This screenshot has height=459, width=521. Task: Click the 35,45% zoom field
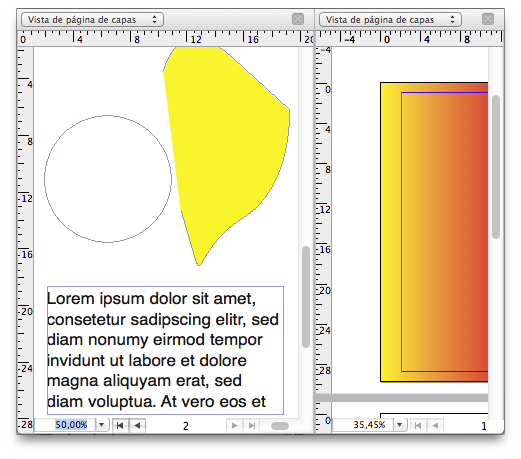tap(363, 425)
